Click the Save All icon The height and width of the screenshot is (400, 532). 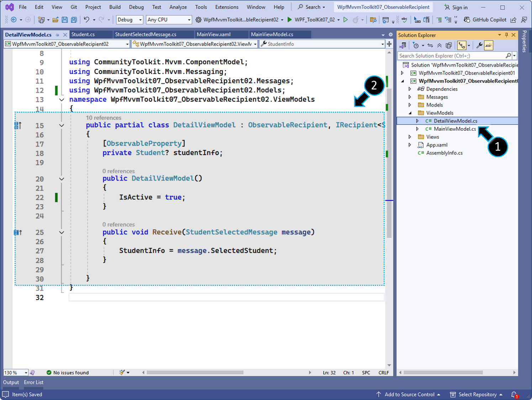[x=74, y=20]
